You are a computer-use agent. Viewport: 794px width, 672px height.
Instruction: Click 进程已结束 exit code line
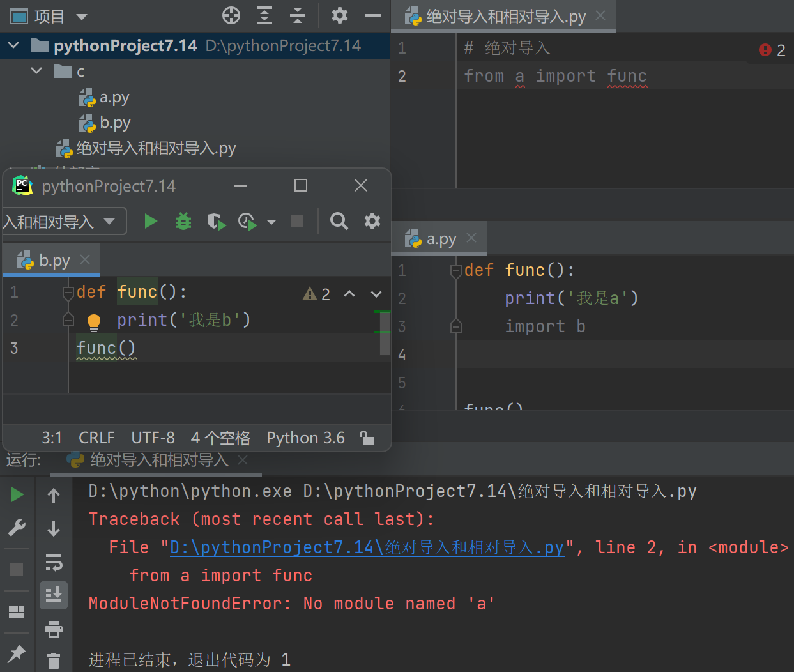190,660
